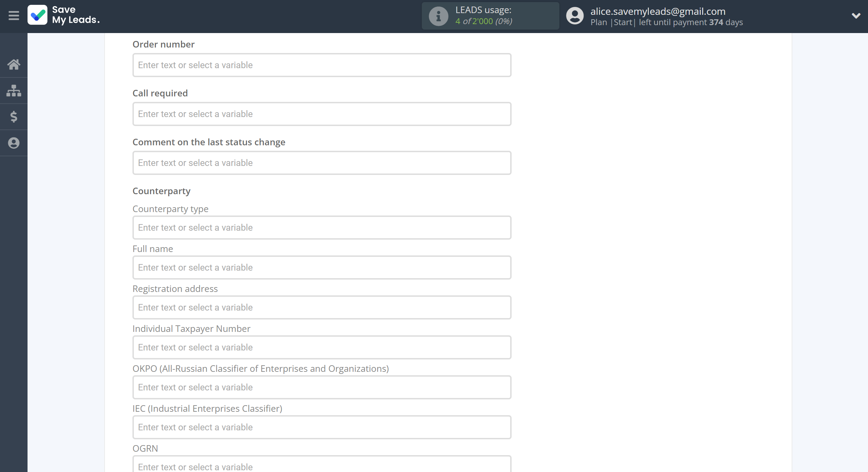Click the Full name input field

(x=322, y=268)
